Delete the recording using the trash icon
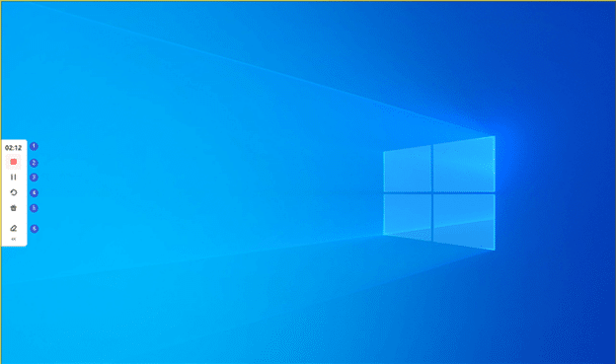The width and height of the screenshot is (616, 364). click(14, 208)
